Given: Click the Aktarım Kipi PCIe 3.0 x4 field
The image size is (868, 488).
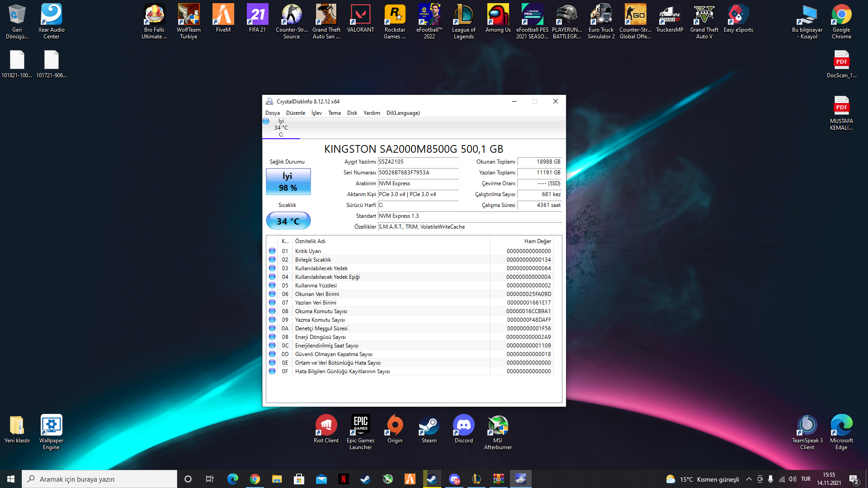Looking at the screenshot, I should click(418, 194).
